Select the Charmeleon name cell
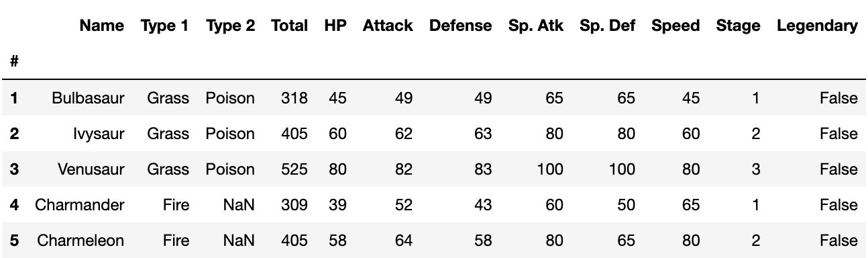The image size is (868, 258). [x=81, y=241]
